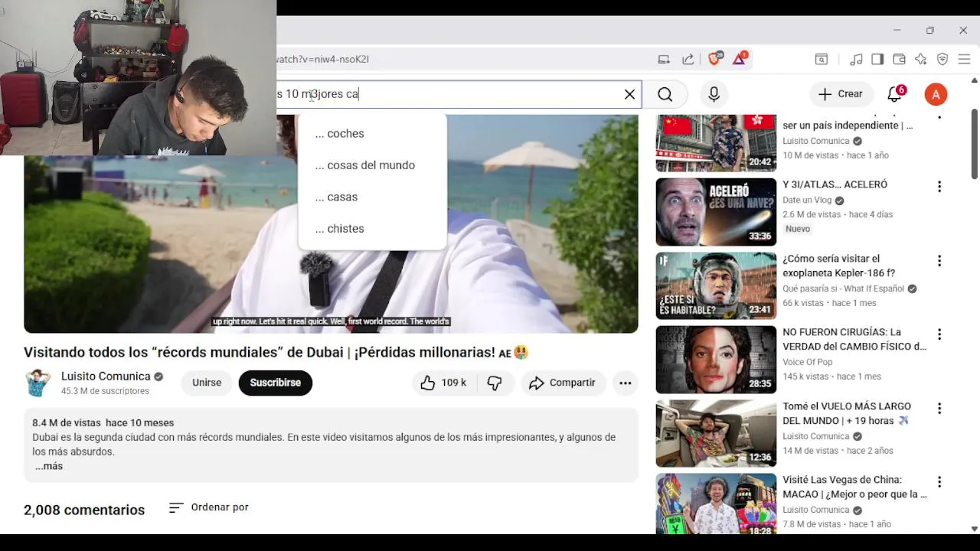Open options menu for "Y 3I/ATLAS... ACELERÓ" video
This screenshot has width=980, height=551.
pyautogui.click(x=939, y=187)
